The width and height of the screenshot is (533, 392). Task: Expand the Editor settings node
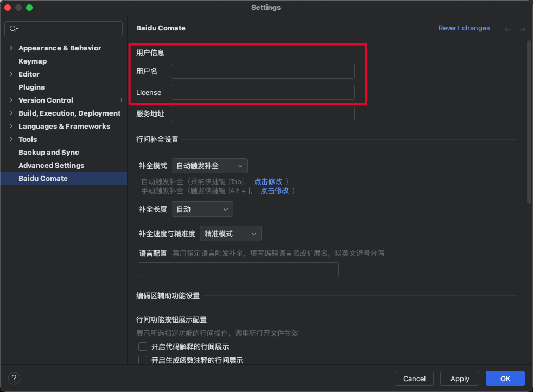(x=11, y=74)
